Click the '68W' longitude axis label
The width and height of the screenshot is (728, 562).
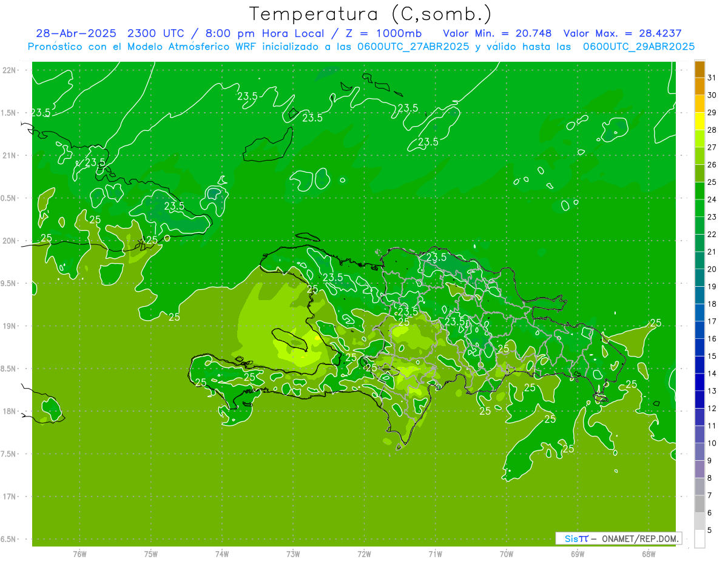pos(649,554)
